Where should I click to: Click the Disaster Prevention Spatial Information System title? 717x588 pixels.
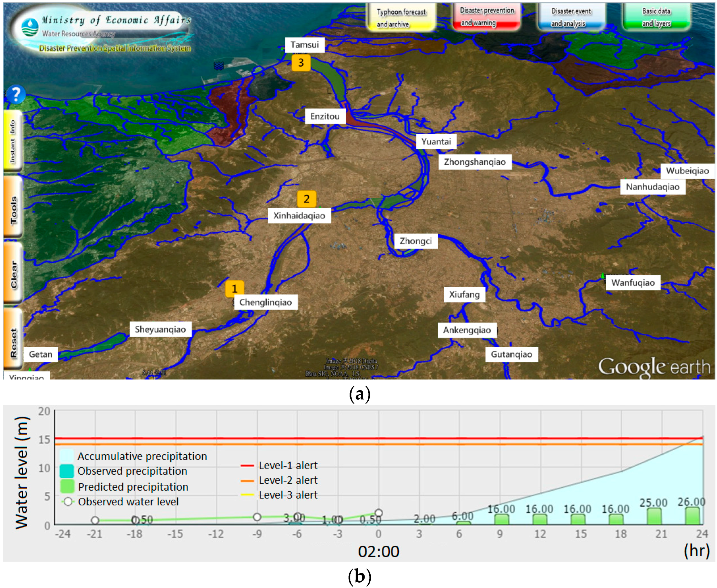[x=115, y=48]
